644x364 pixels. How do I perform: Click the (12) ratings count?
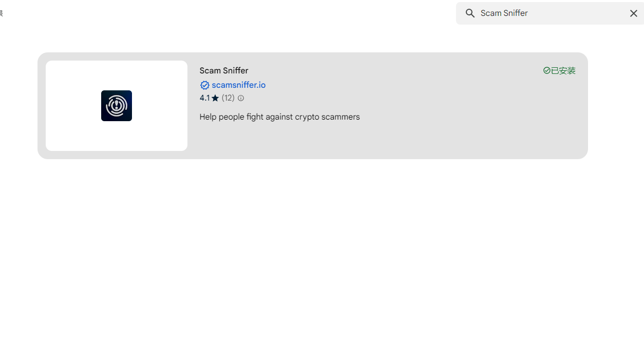pyautogui.click(x=228, y=98)
